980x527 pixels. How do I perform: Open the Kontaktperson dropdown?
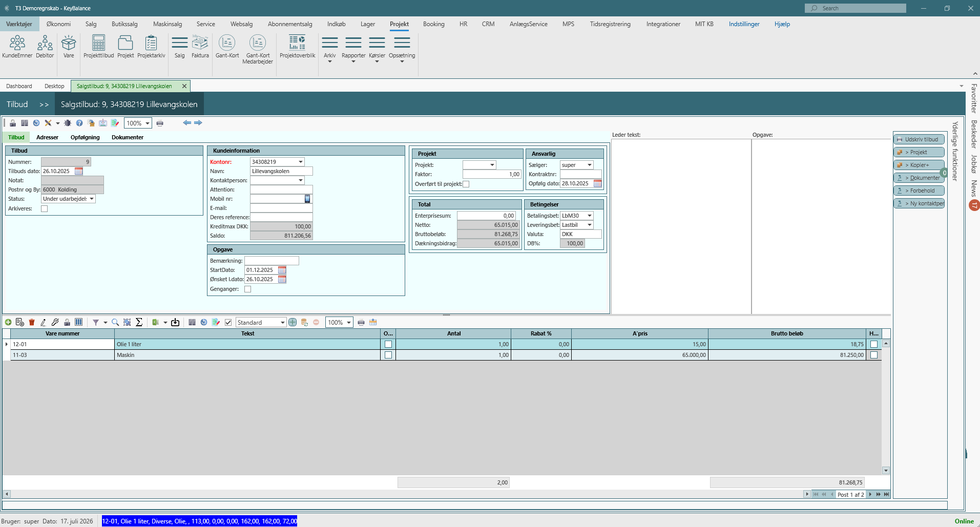click(x=301, y=180)
